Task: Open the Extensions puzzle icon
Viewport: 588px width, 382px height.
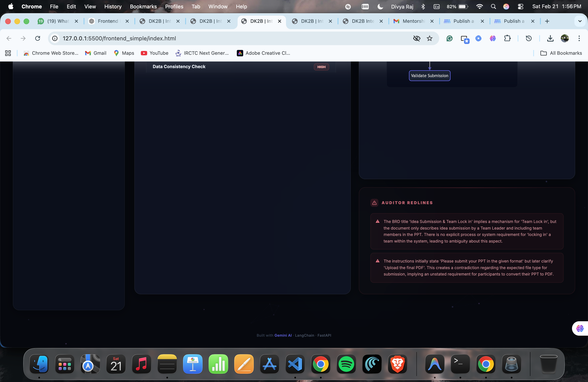Action: click(x=507, y=38)
